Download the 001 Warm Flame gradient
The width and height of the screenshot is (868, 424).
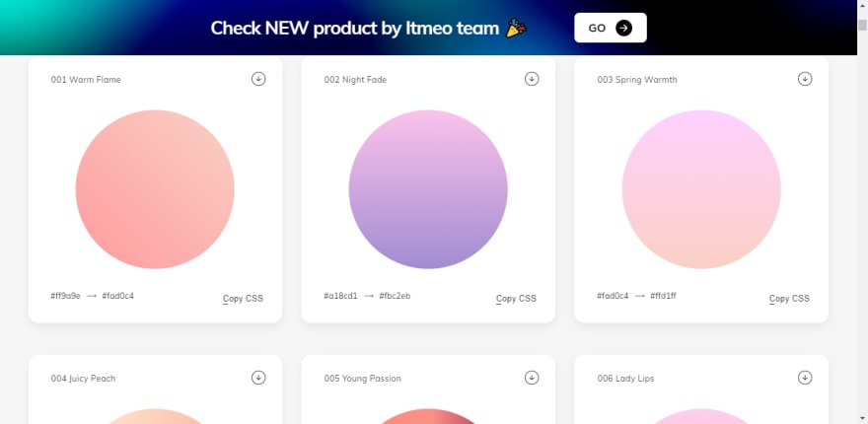[258, 79]
